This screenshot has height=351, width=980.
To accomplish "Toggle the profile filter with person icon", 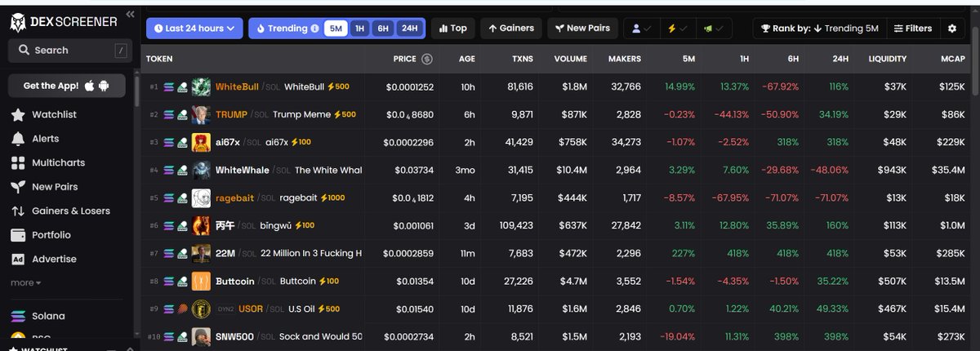I will pyautogui.click(x=642, y=29).
